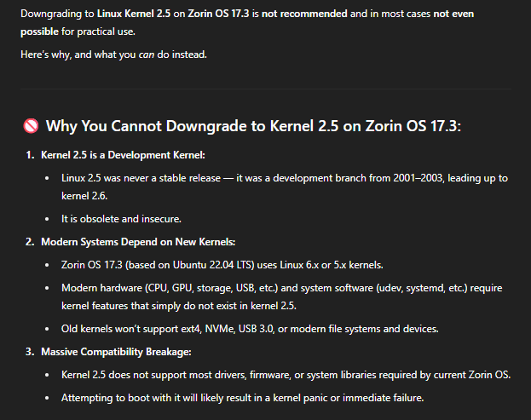Click the "Massive Compatibility Breakage" list item
The height and width of the screenshot is (420, 531).
coord(116,352)
